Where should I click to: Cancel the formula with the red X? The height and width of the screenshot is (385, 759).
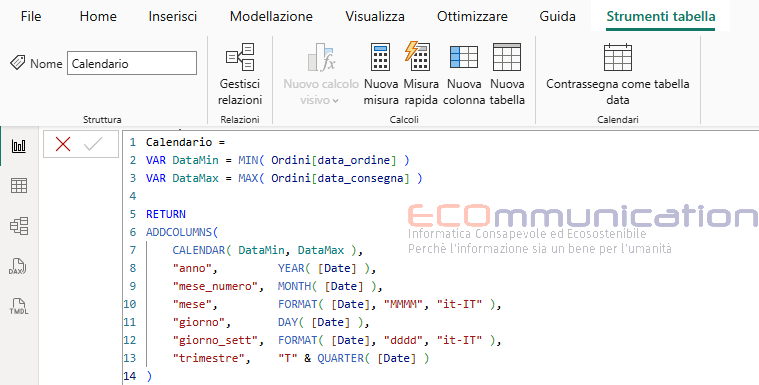pos(63,144)
